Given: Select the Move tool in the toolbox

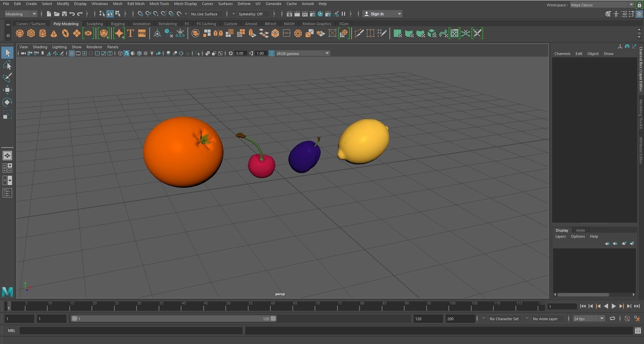Looking at the screenshot, I should pos(7,90).
